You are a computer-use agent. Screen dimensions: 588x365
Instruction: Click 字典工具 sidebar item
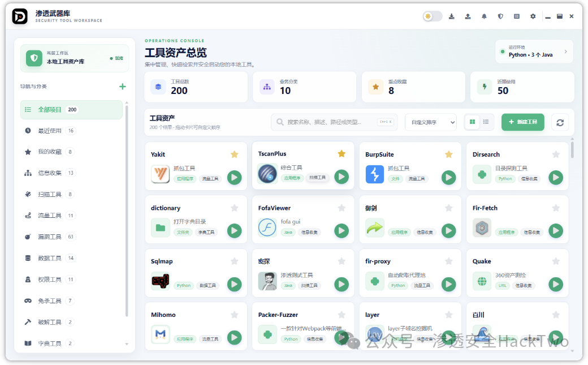tap(71, 343)
